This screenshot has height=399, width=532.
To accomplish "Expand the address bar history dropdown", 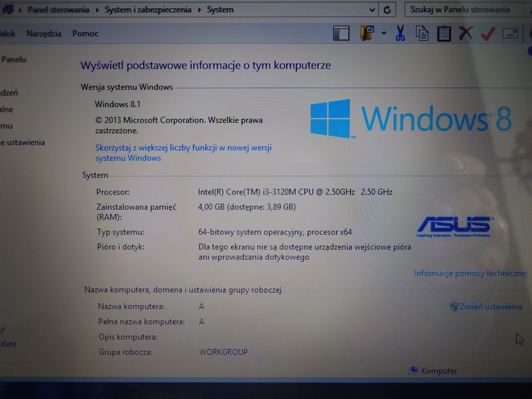I will (x=372, y=10).
